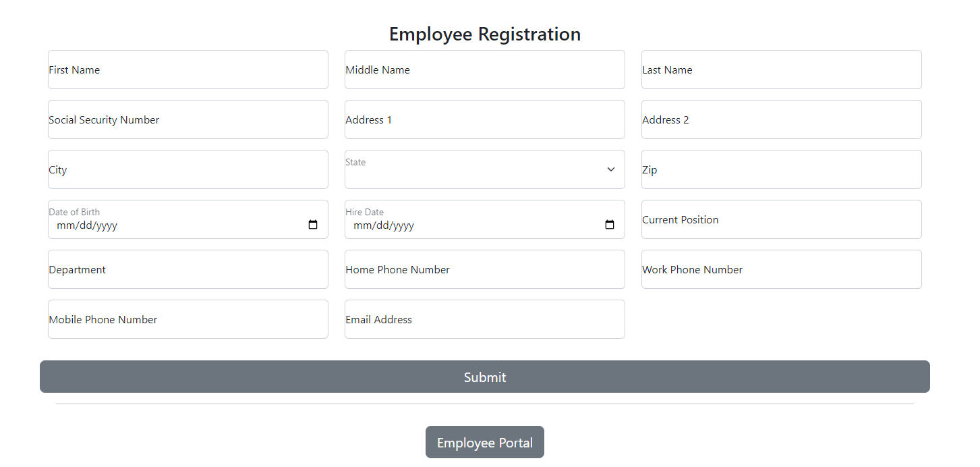
Task: Click the City input field
Action: pyautogui.click(x=188, y=169)
